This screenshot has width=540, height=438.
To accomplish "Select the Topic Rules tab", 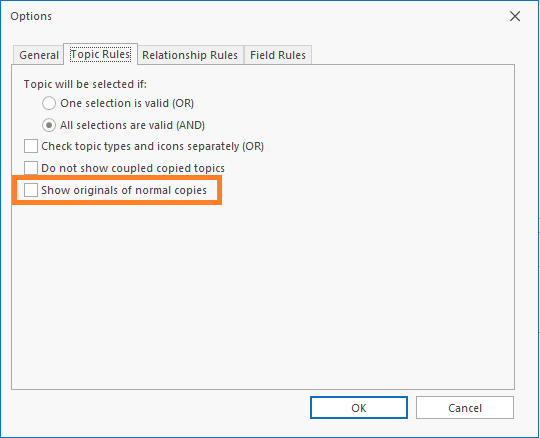I will [100, 54].
